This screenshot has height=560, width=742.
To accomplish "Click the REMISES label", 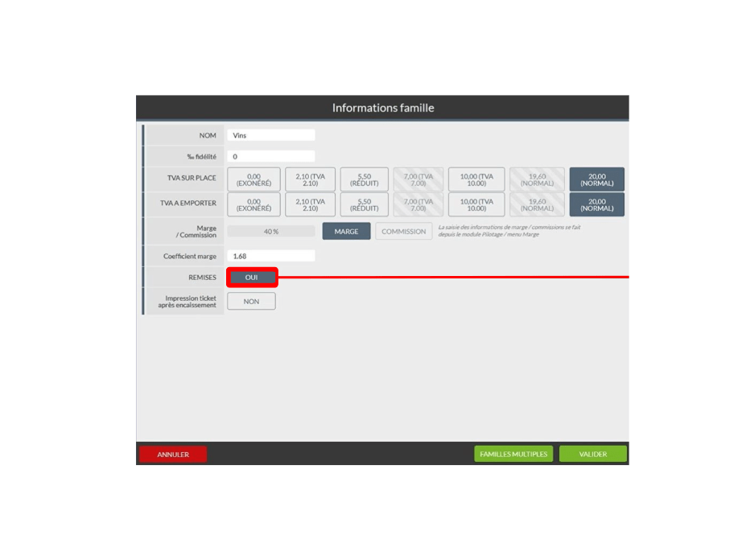I will pos(202,277).
